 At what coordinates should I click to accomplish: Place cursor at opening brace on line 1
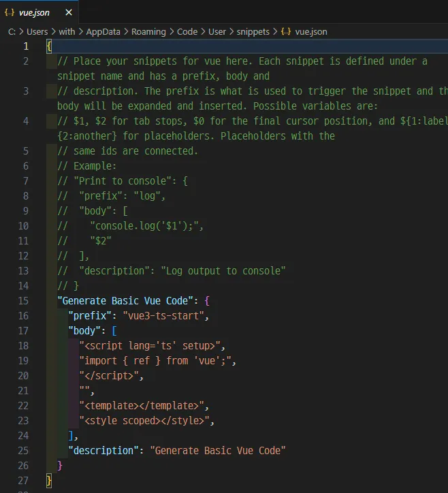[49, 46]
